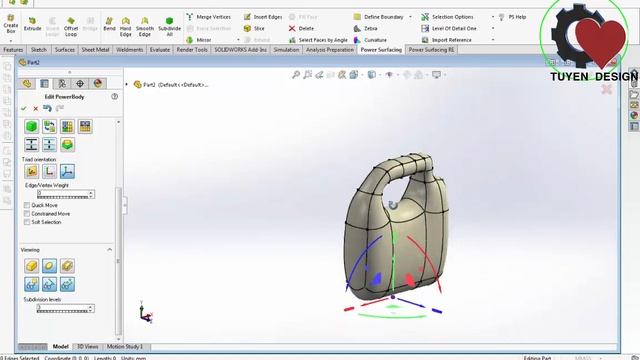Open ConfigurationManager panel tab
The image size is (640, 360).
tap(62, 84)
